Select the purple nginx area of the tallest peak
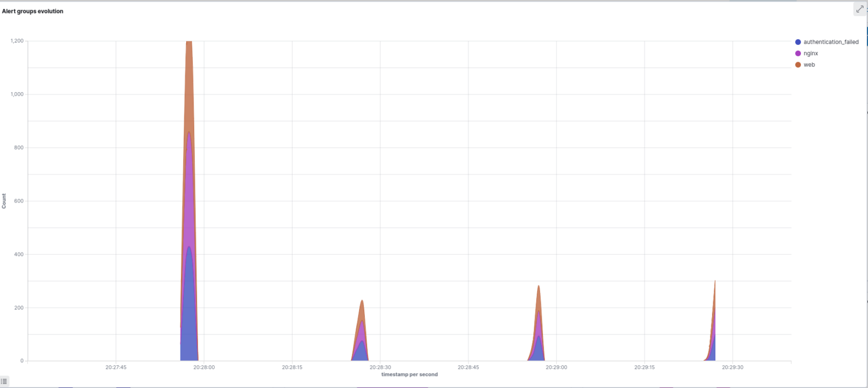Viewport: 868px width, 388px height. click(x=189, y=193)
